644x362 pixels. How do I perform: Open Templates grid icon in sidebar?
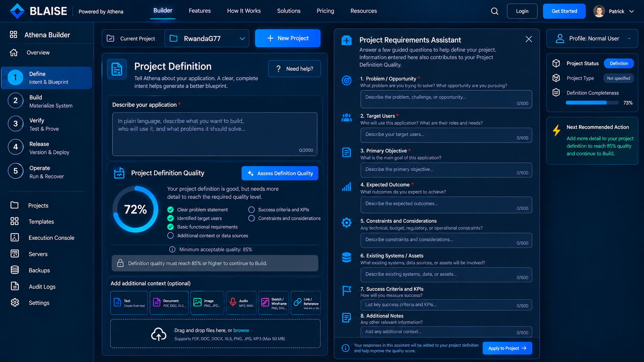pos(15,221)
